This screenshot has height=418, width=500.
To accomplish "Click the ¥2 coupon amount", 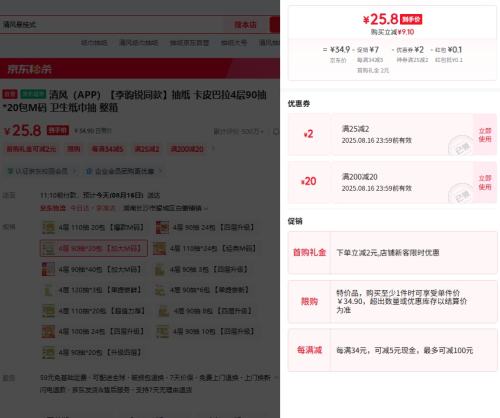I will 308,134.
